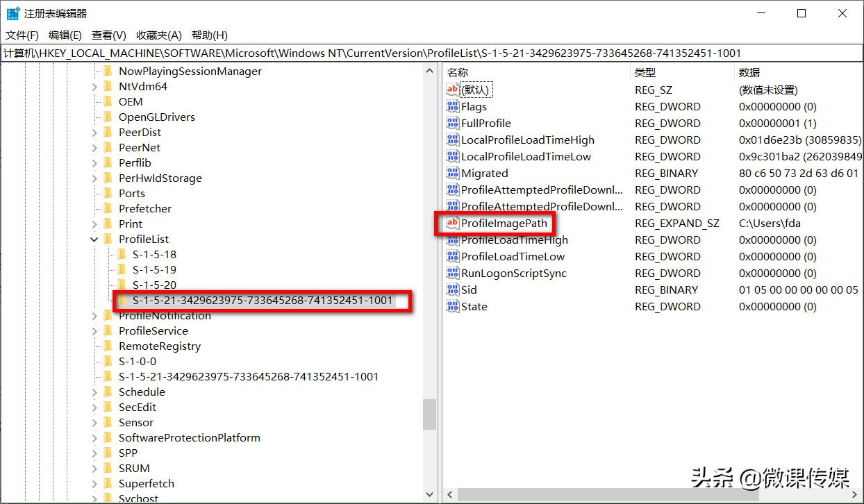The image size is (864, 504).
Task: Open the 收藏夹(A) menu
Action: [x=159, y=35]
